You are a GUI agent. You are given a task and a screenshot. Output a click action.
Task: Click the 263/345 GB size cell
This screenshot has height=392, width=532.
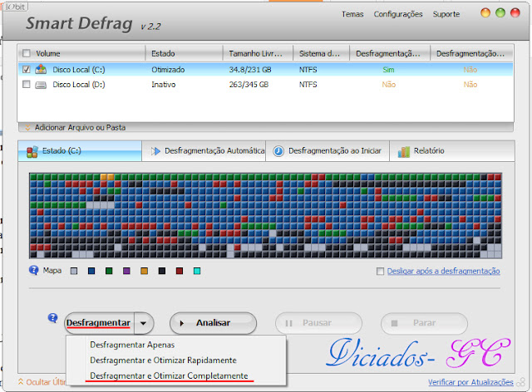pyautogui.click(x=249, y=85)
